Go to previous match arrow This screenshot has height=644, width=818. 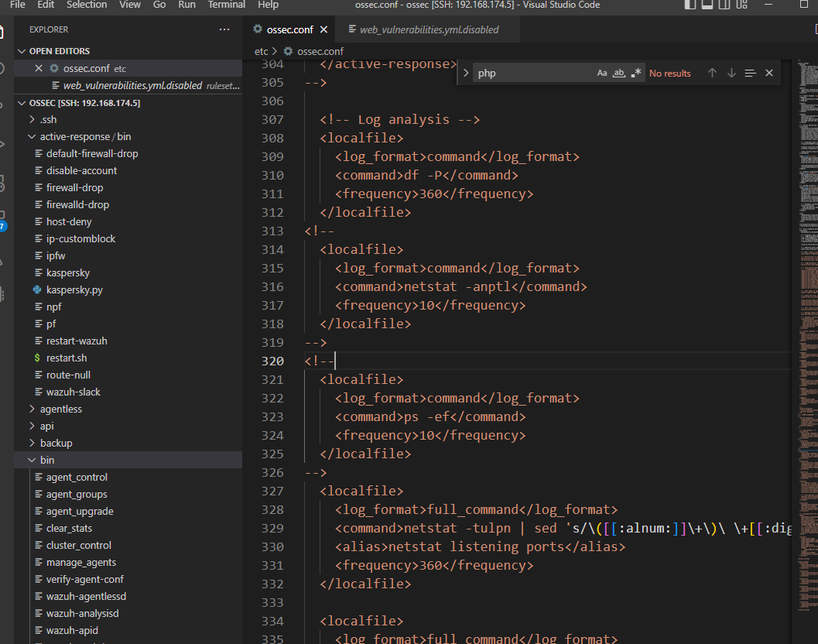coord(712,73)
